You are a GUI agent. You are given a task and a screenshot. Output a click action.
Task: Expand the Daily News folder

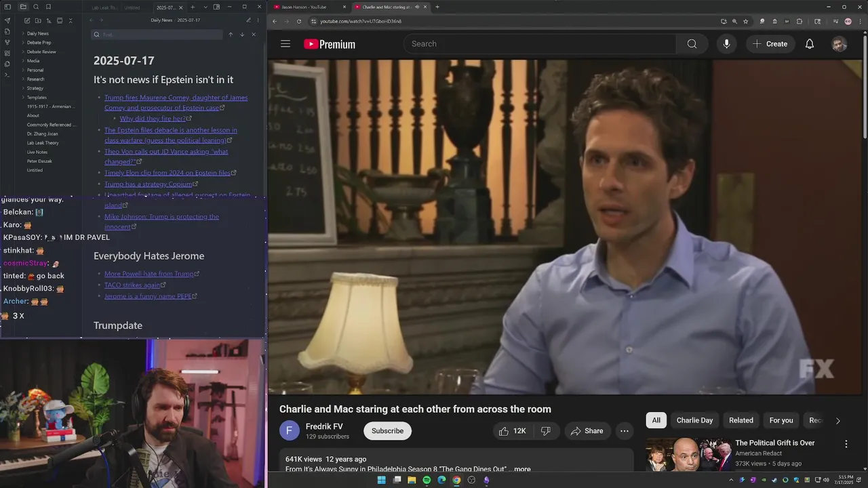coord(37,33)
